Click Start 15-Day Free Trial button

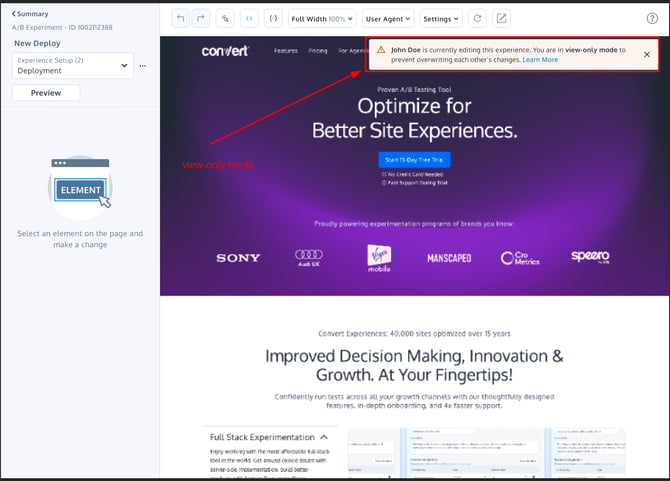click(x=414, y=160)
